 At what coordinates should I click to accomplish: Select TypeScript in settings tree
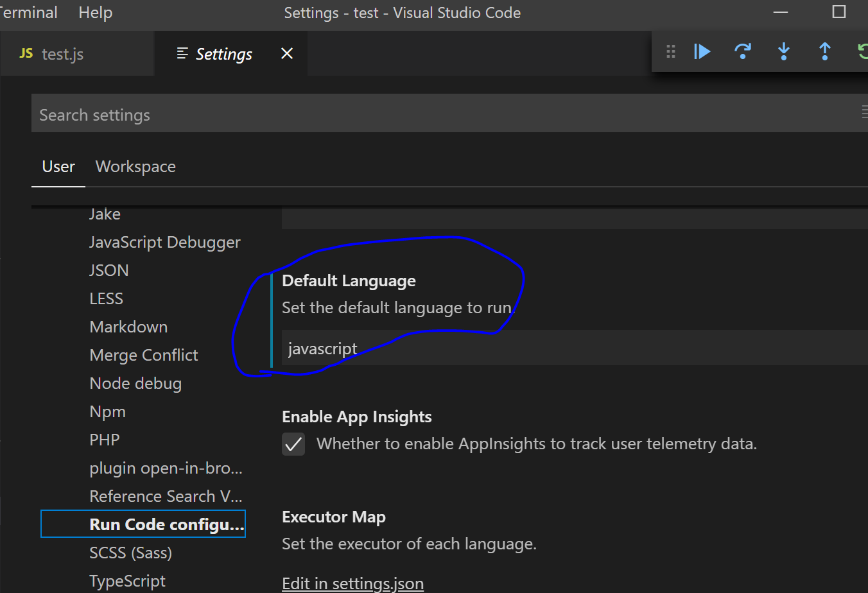click(127, 581)
